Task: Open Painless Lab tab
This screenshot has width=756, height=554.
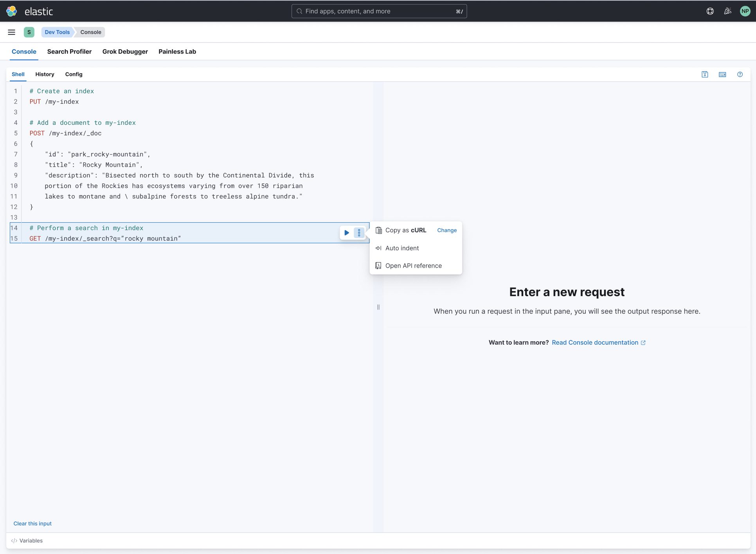Action: [177, 52]
